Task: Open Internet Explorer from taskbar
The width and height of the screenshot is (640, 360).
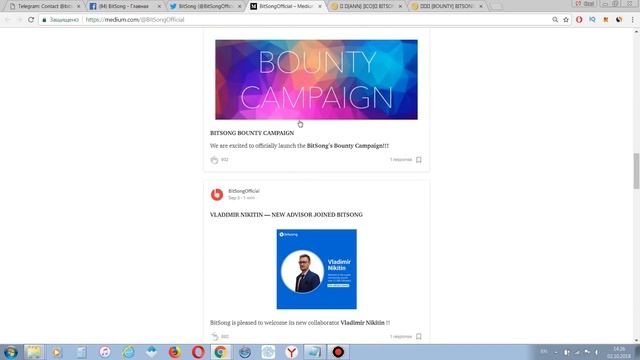Action: pyautogui.click(x=128, y=352)
